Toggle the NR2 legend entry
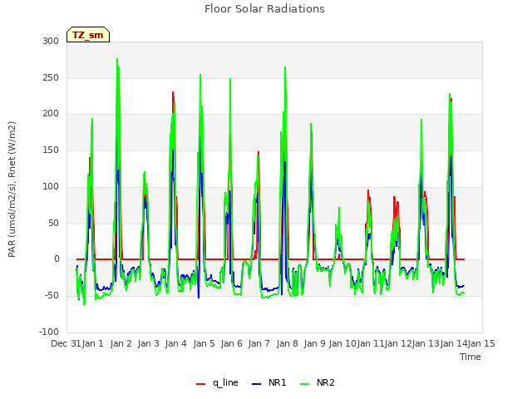 pyautogui.click(x=318, y=382)
